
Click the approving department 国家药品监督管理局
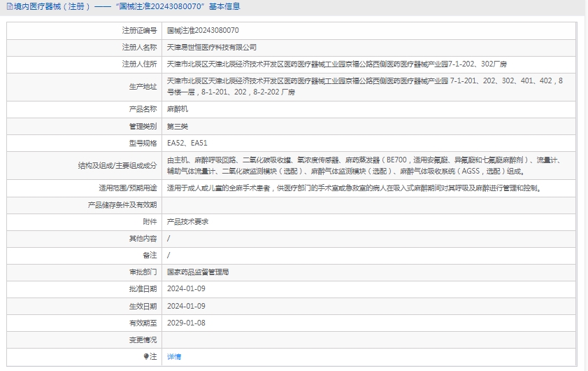(x=198, y=272)
